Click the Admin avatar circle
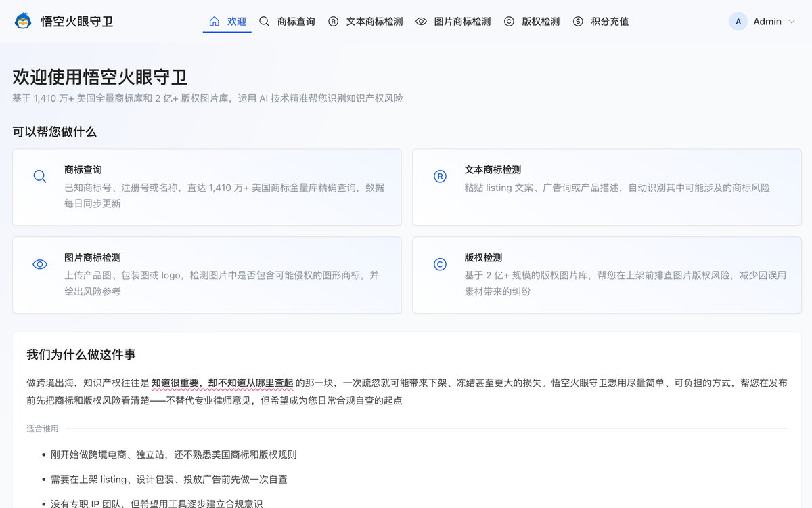 point(738,21)
